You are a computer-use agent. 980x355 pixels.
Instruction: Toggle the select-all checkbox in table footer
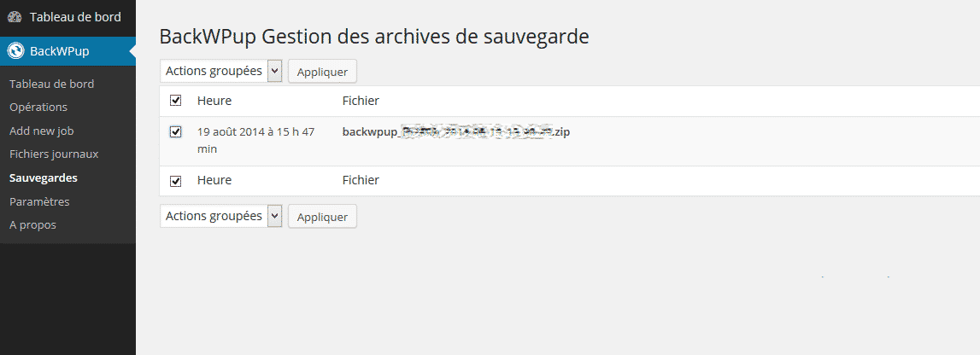(176, 181)
